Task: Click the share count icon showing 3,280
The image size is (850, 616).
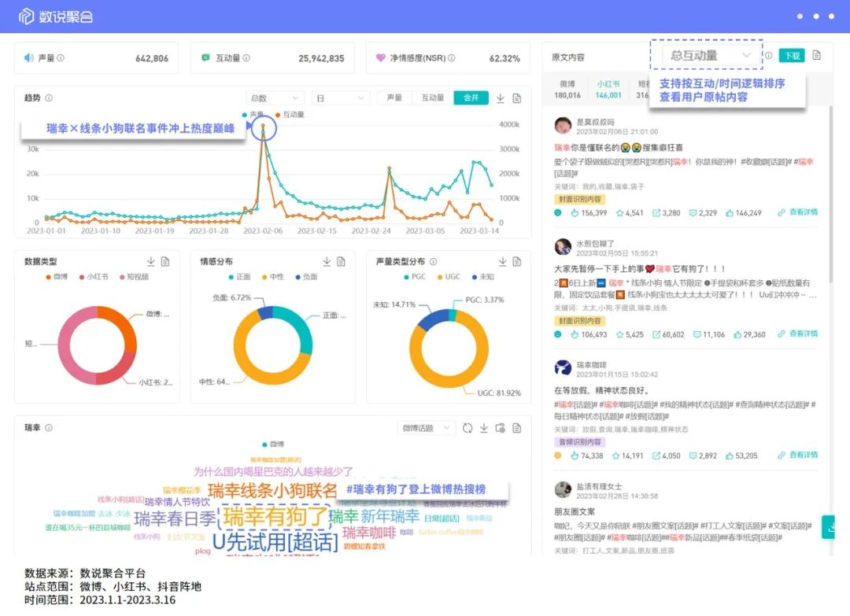Action: click(656, 213)
